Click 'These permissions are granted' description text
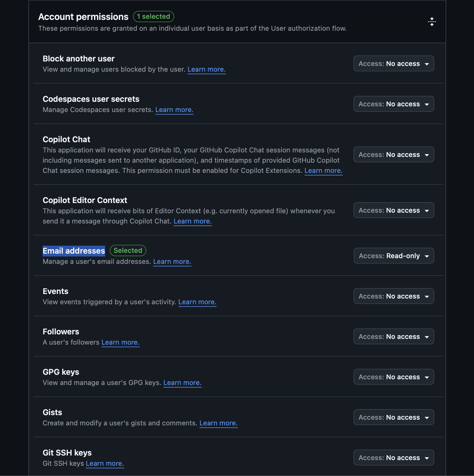Screen dimensions: 474x476 (192, 28)
